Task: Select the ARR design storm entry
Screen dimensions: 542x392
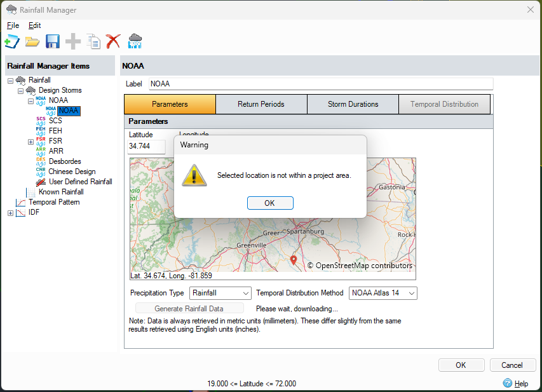Action: click(x=57, y=151)
